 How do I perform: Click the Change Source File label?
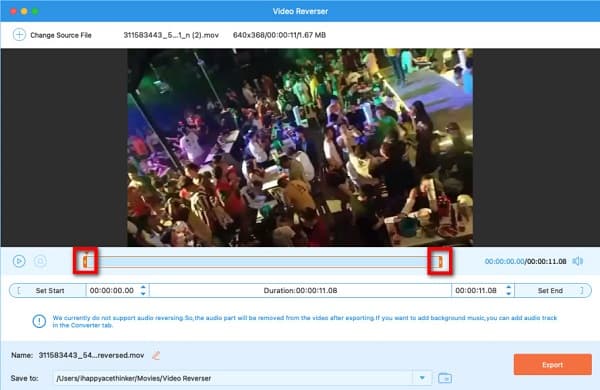pos(61,35)
